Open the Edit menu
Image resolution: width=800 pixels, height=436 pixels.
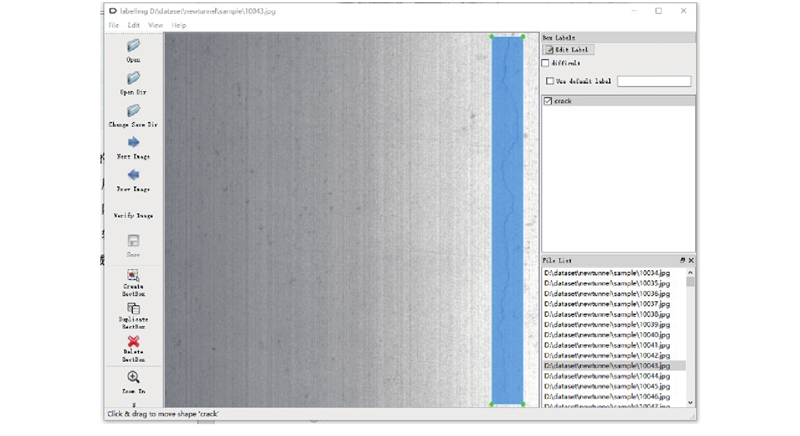(134, 25)
